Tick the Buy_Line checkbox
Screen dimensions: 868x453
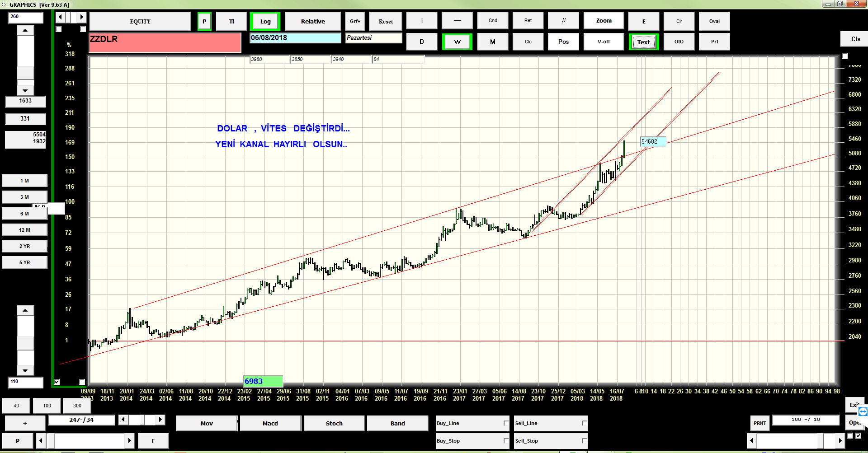(506, 423)
